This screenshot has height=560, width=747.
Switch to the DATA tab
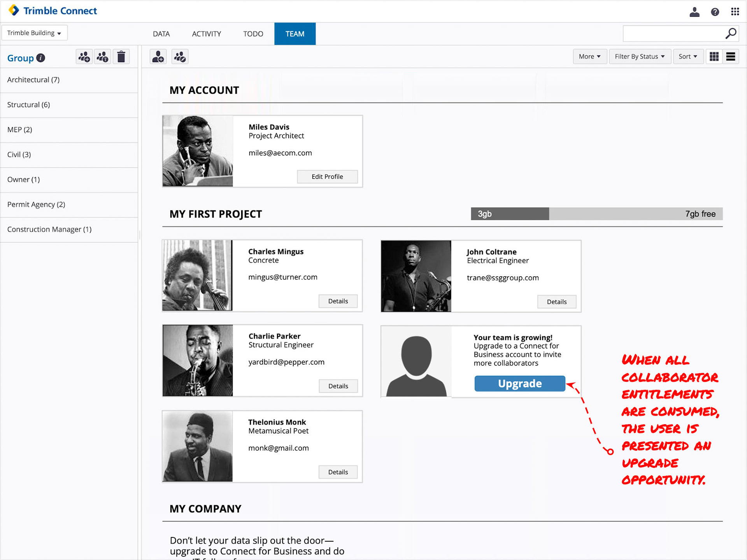coord(161,34)
